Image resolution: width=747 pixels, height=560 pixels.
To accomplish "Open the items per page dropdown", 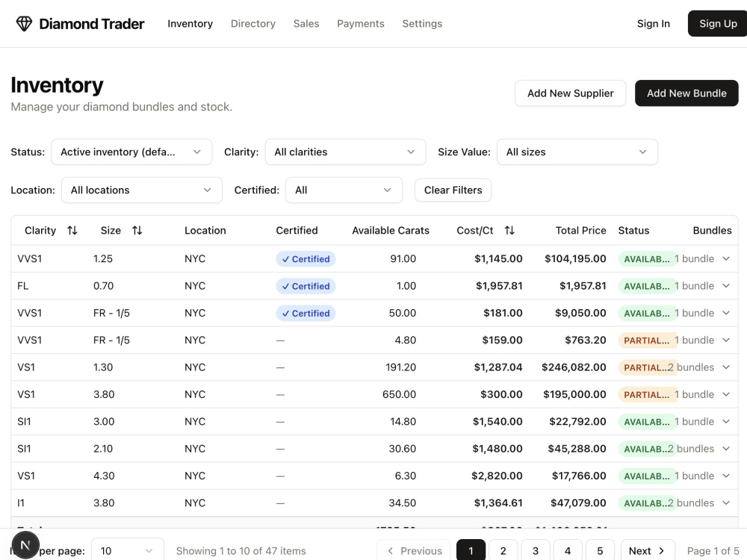I will point(127,551).
